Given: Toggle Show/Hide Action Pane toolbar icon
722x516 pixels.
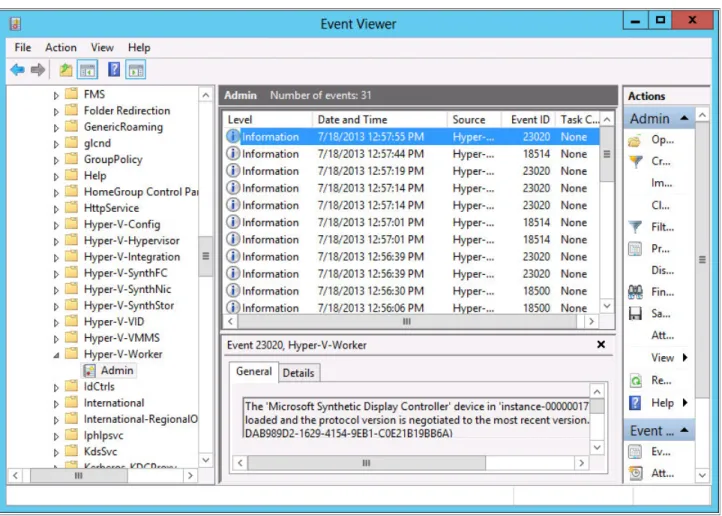Looking at the screenshot, I should pos(136,70).
